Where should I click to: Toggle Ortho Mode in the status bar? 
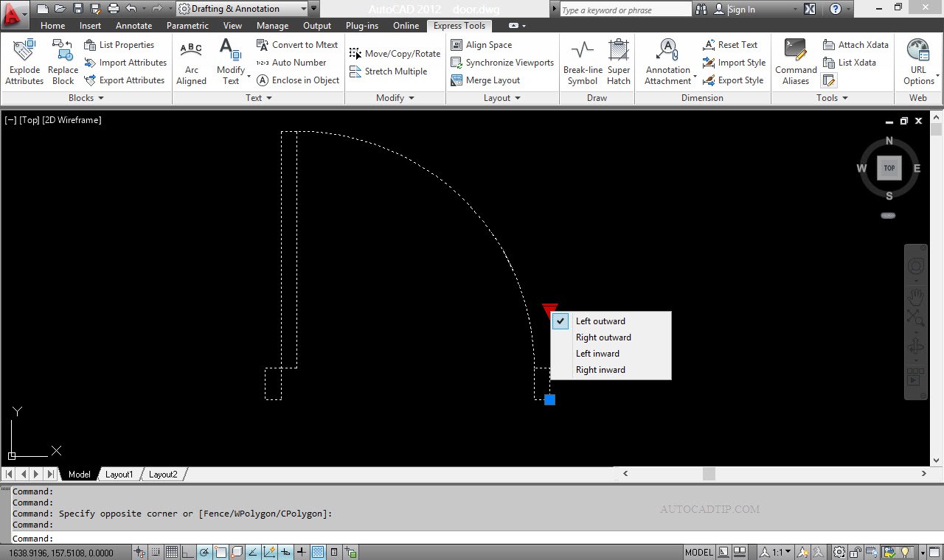point(187,552)
